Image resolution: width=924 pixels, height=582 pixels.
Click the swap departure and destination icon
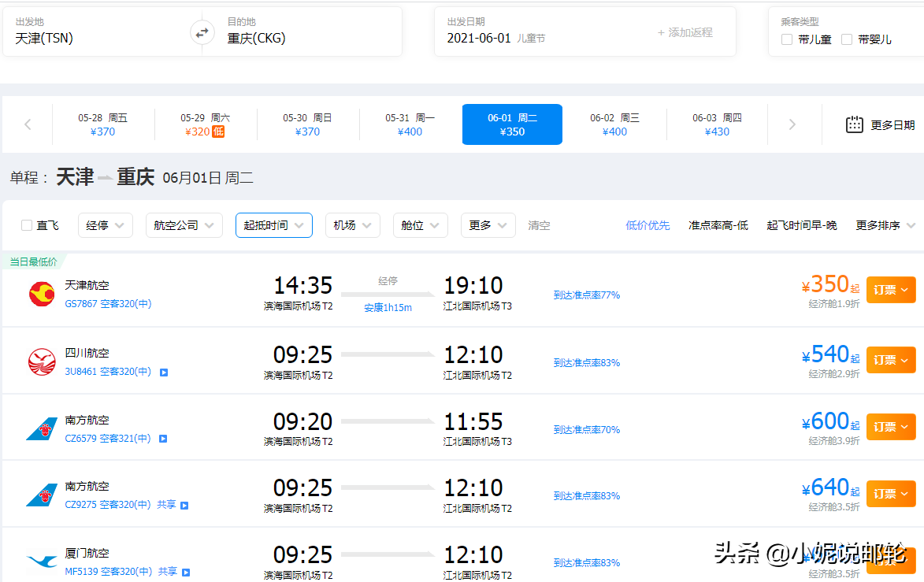202,32
